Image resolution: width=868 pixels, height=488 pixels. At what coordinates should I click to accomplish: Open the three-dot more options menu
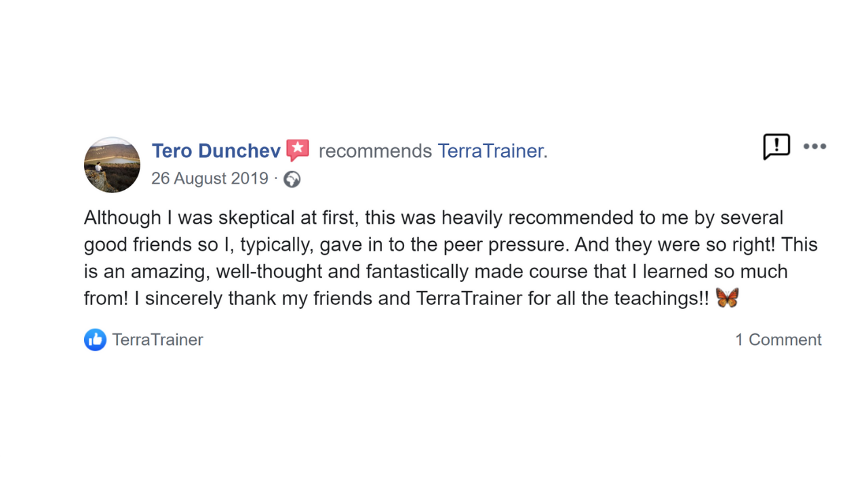click(x=814, y=146)
